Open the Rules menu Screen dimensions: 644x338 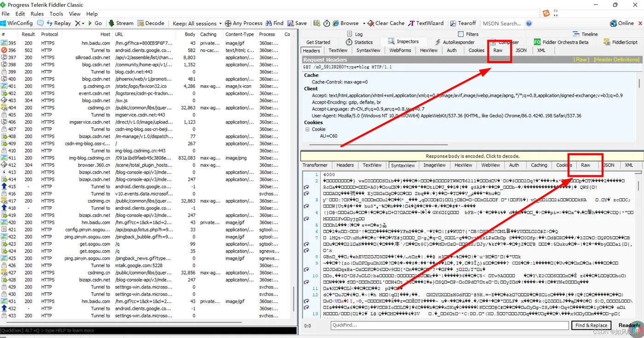click(37, 14)
